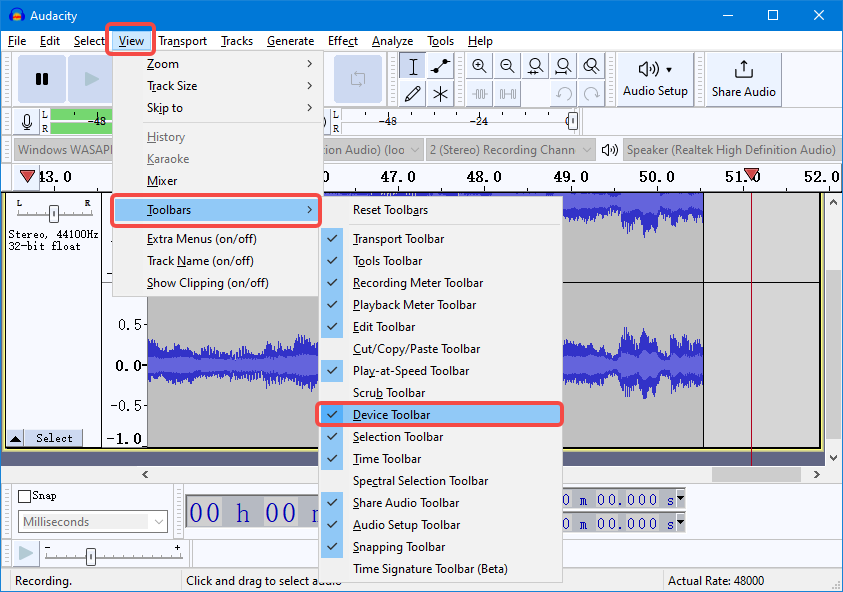
Task: Click the Silence audio selection icon
Action: click(507, 94)
